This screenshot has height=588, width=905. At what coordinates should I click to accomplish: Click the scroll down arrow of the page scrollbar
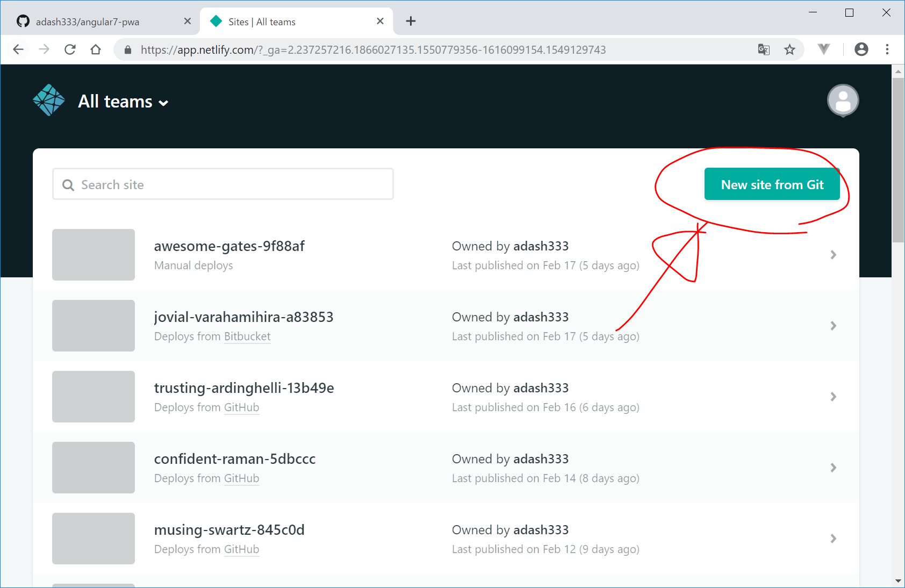[898, 581]
